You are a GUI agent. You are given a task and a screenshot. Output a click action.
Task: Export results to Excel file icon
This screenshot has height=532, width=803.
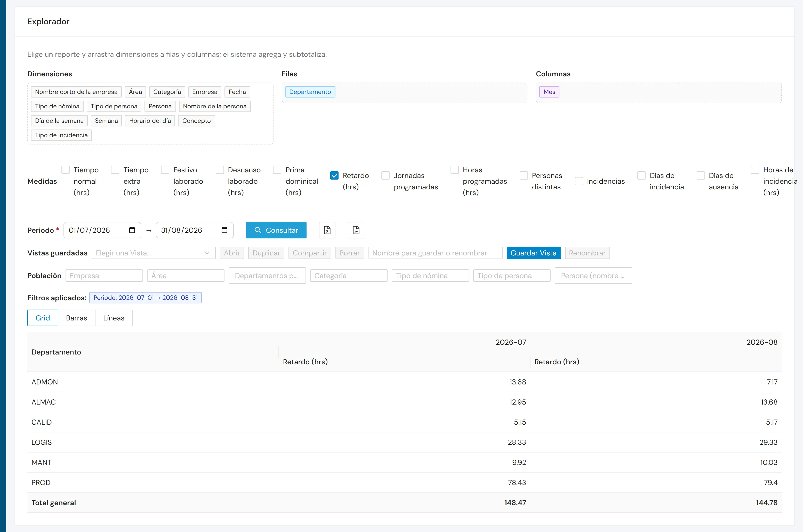click(x=327, y=230)
